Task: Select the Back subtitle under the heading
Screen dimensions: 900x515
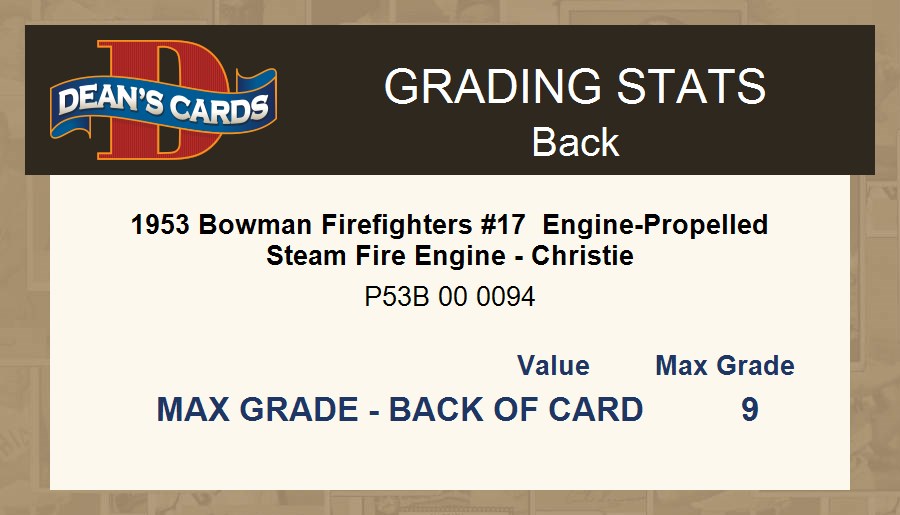Action: 575,142
